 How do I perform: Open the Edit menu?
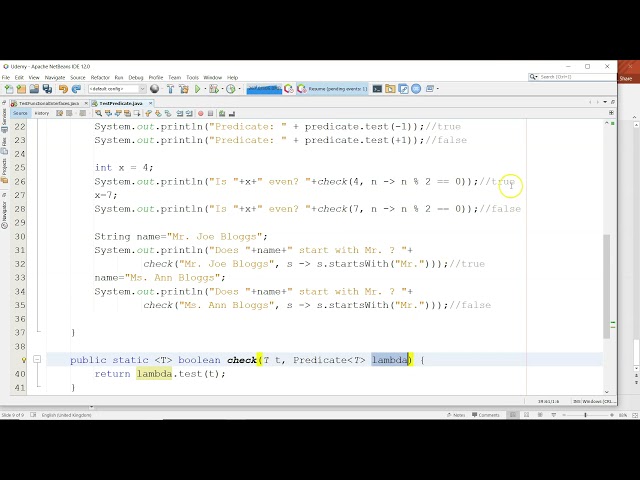pyautogui.click(x=19, y=77)
